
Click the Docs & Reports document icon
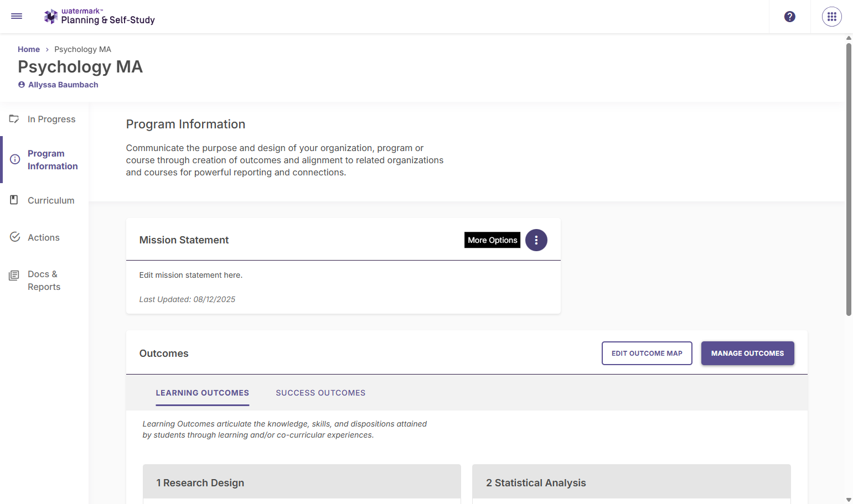pyautogui.click(x=14, y=276)
